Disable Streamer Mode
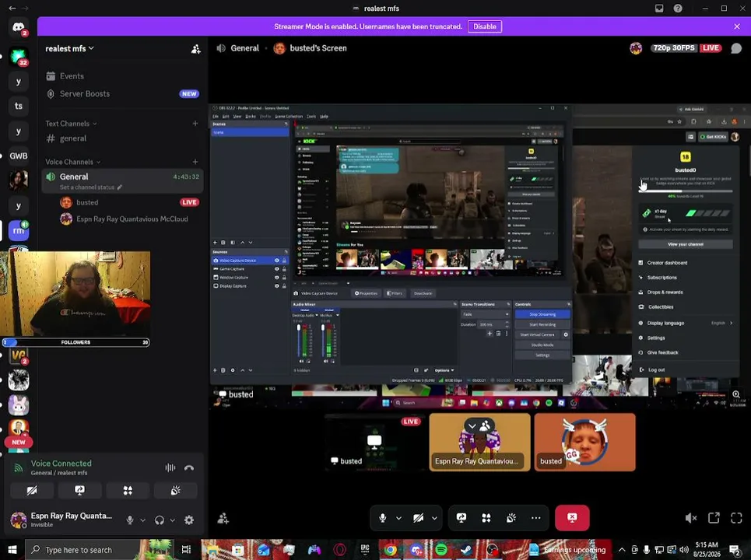This screenshot has height=560, width=751. click(485, 26)
